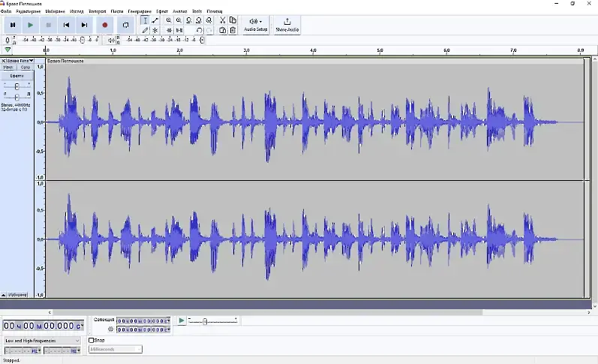
Task: Open the Помощ menu
Action: coord(215,11)
